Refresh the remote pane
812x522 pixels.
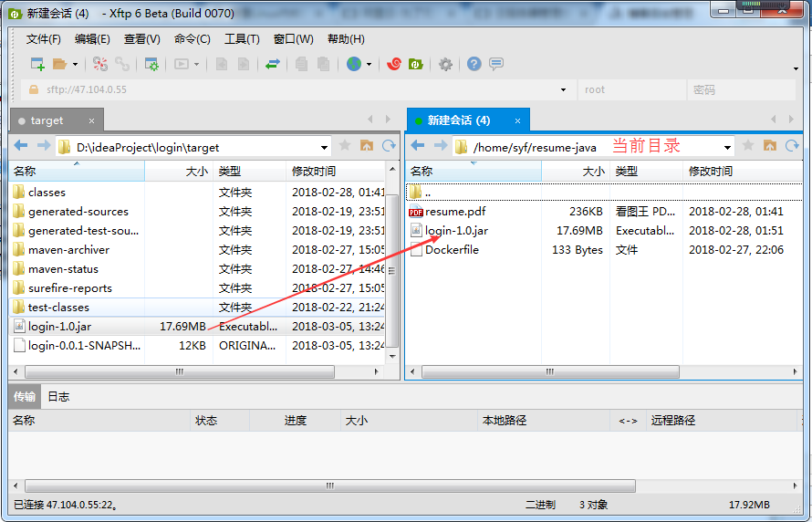click(x=792, y=146)
